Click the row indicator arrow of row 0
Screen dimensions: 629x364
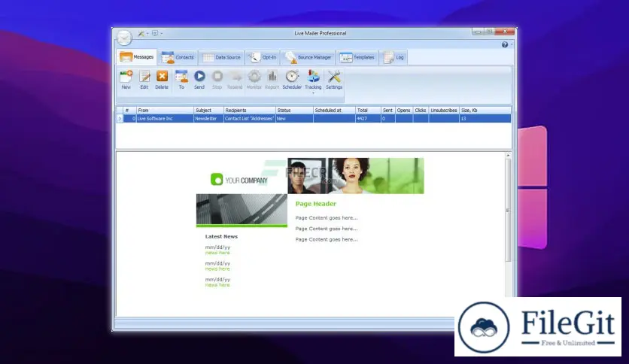(x=120, y=119)
